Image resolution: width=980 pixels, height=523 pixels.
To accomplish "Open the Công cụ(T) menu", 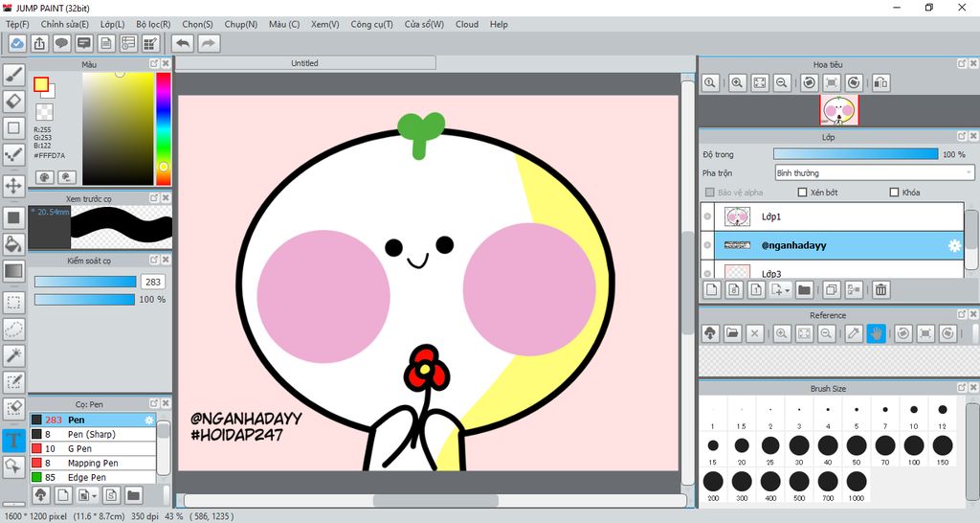I will click(x=372, y=24).
